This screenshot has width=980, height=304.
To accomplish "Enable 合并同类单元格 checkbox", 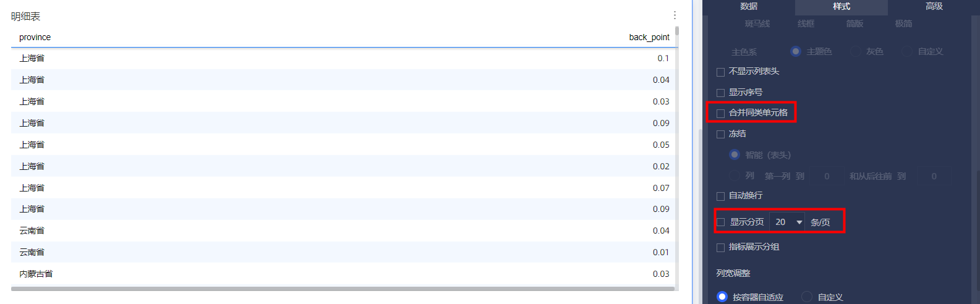I will [x=720, y=113].
